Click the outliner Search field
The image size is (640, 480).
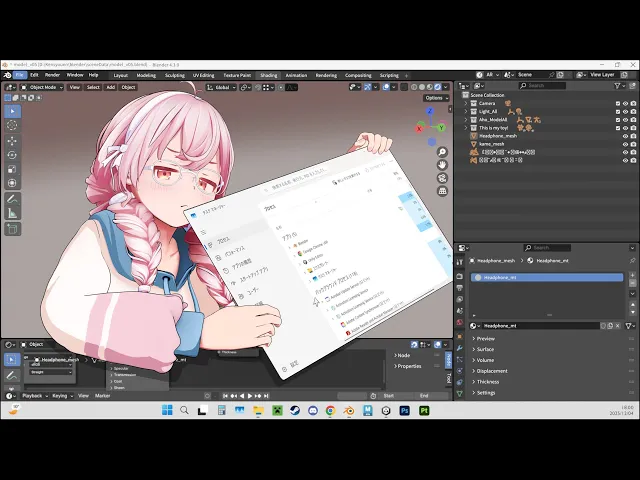[x=542, y=86]
